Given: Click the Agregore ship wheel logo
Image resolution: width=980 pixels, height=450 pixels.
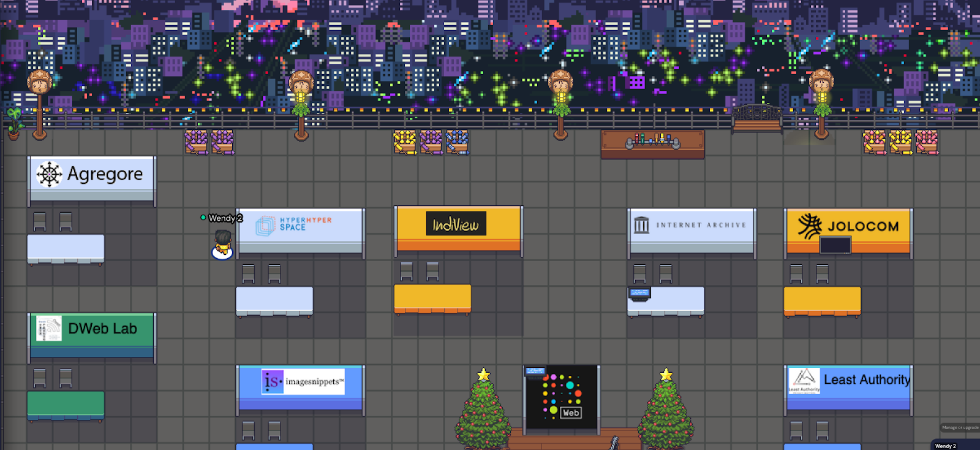Looking at the screenshot, I should click(50, 174).
